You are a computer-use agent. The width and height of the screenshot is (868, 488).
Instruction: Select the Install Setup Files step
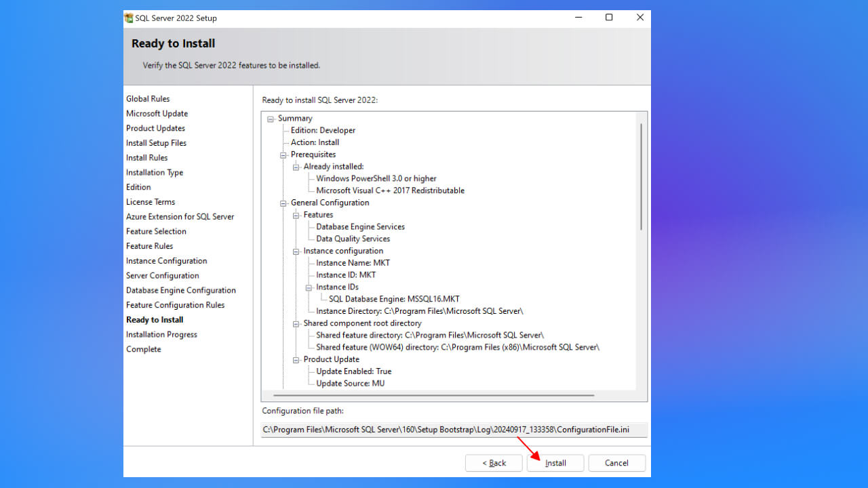coord(156,143)
